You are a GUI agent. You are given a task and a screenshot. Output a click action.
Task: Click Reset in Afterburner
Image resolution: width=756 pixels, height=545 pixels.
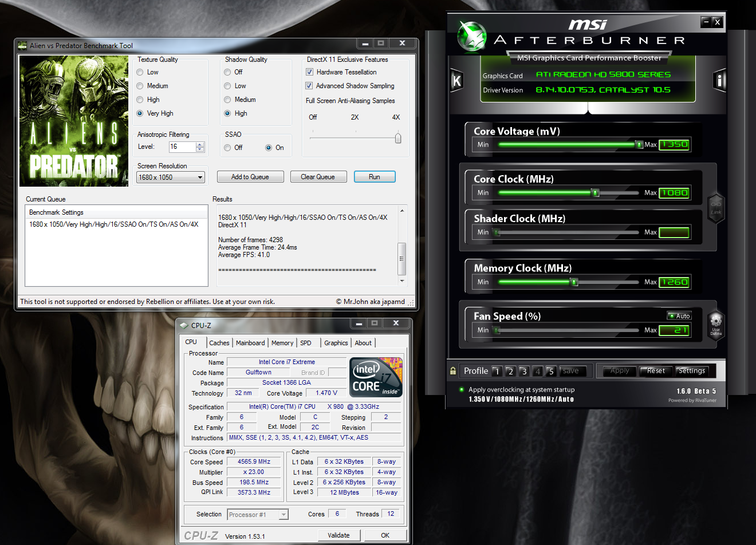[656, 371]
